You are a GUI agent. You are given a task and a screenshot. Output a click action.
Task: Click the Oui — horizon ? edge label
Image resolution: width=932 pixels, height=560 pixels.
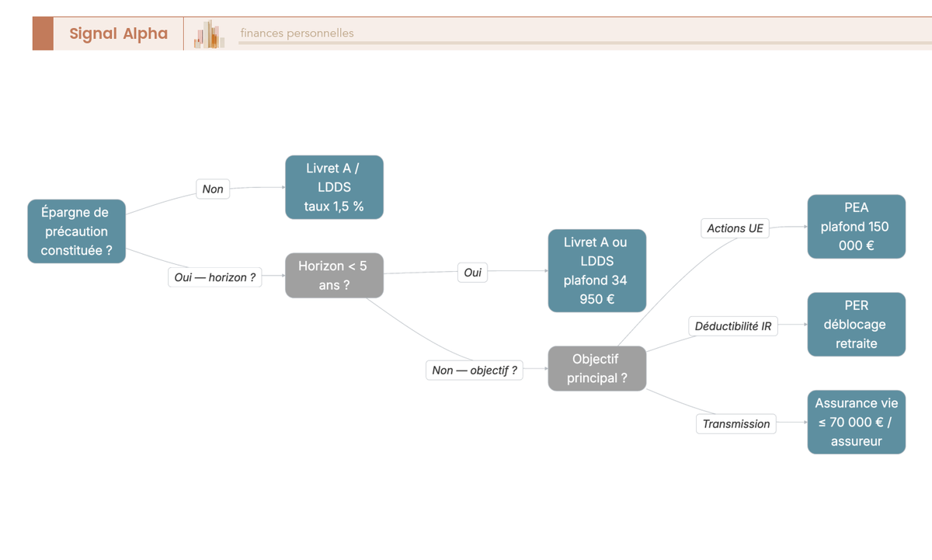(x=215, y=277)
